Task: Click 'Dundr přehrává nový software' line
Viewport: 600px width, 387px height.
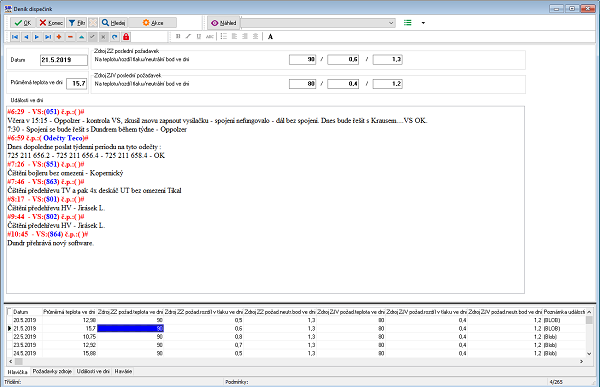Action: 51,243
